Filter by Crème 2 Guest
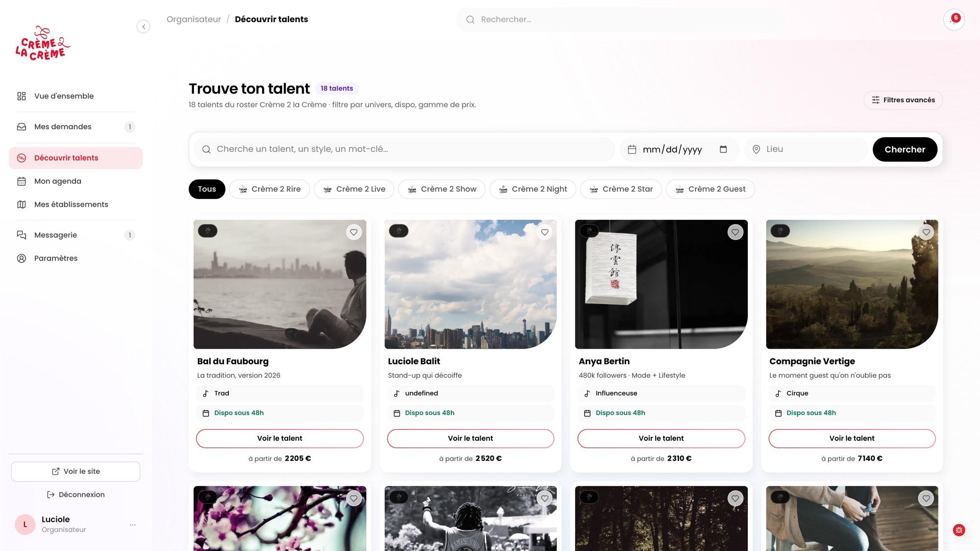The image size is (980, 551). [x=710, y=189]
